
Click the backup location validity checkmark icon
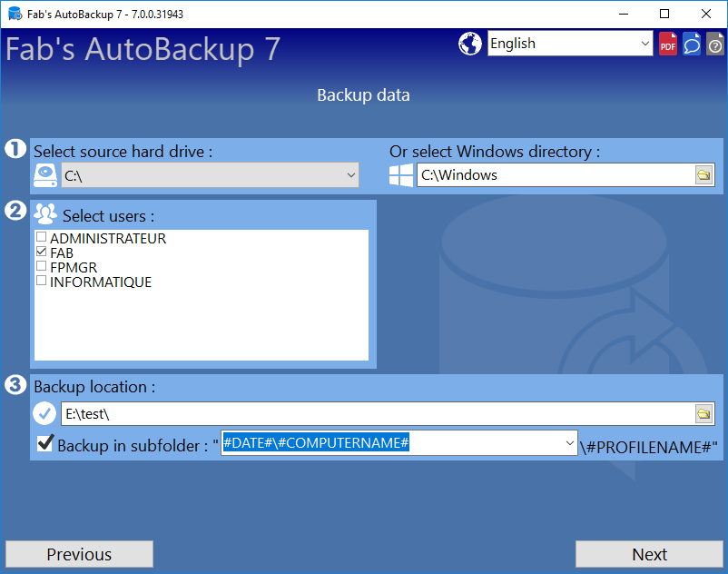(44, 413)
